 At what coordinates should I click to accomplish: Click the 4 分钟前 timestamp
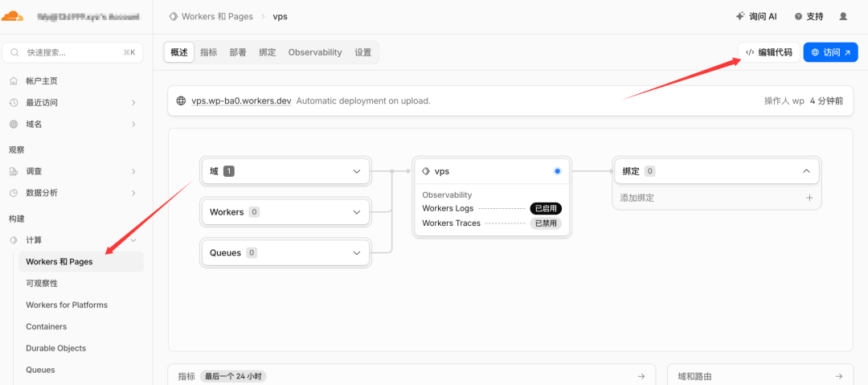(x=826, y=100)
